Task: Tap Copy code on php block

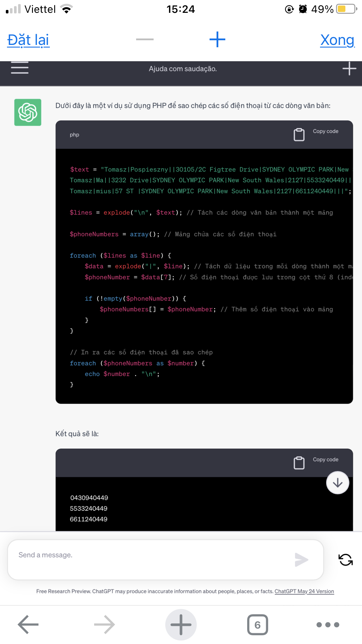Action: pos(326,131)
